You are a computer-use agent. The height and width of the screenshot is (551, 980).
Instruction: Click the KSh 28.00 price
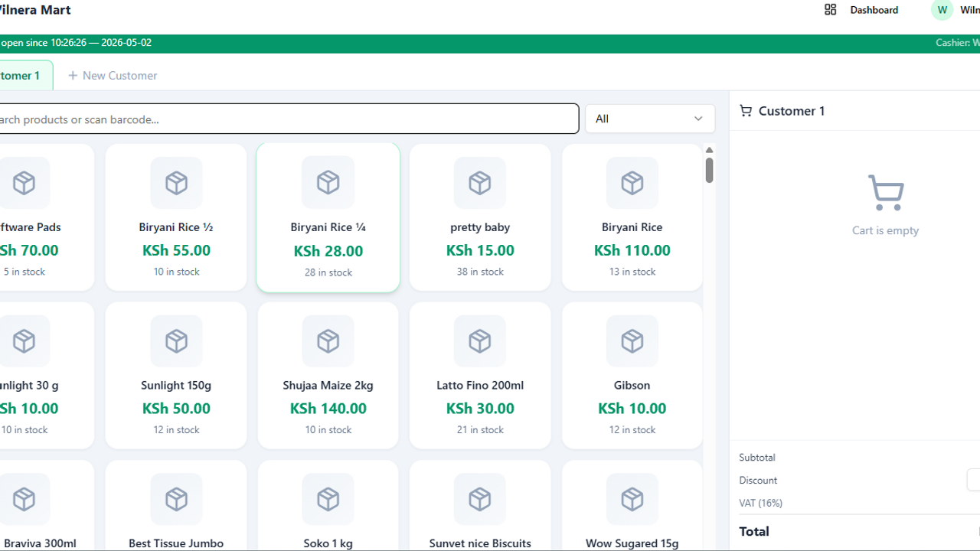point(328,251)
